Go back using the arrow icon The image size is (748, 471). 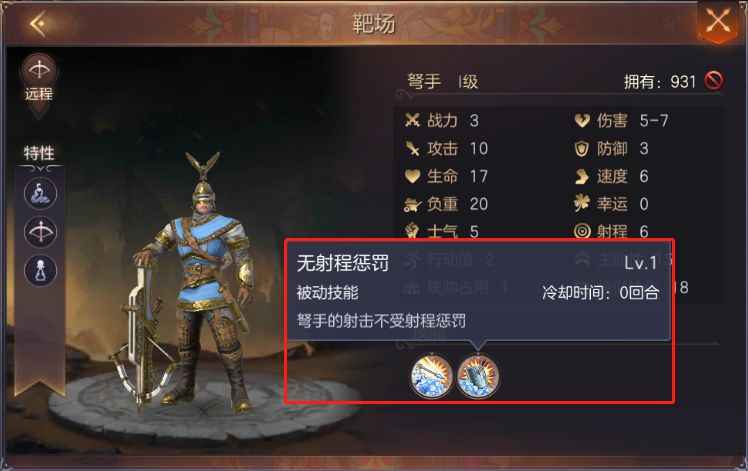(38, 23)
